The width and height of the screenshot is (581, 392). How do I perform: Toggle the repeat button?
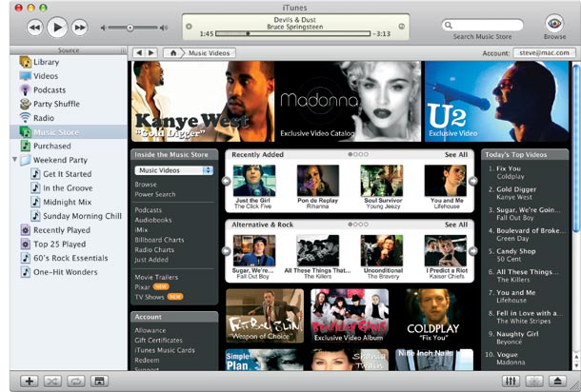coord(76,381)
